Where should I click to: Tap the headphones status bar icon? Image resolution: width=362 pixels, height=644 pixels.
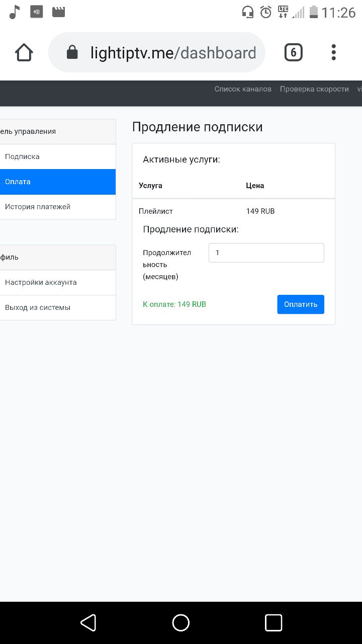[248, 12]
